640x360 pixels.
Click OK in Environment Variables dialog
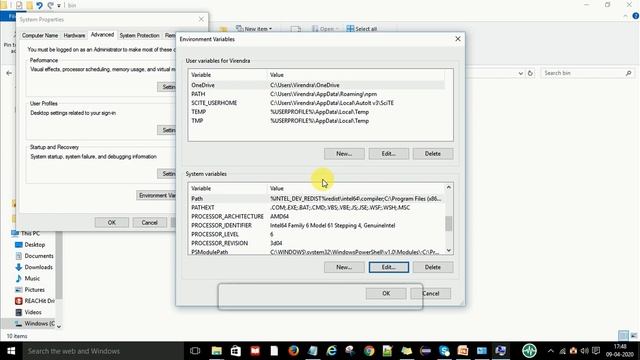[x=386, y=293]
